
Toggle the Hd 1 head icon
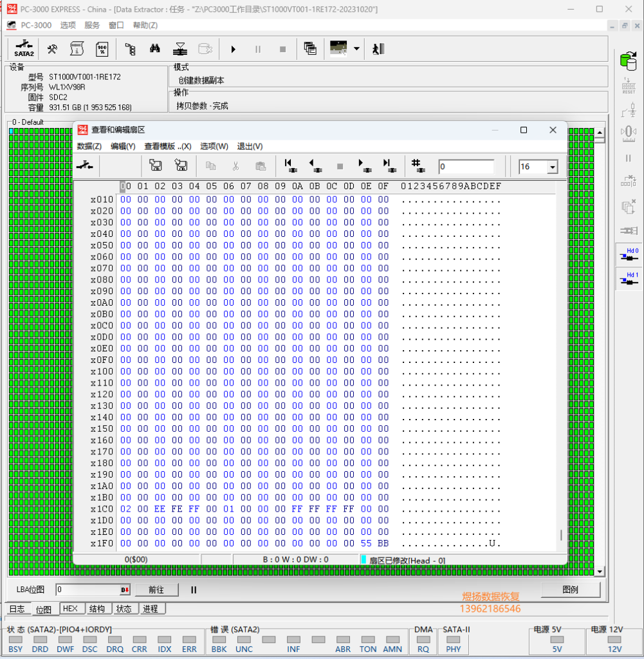(629, 279)
